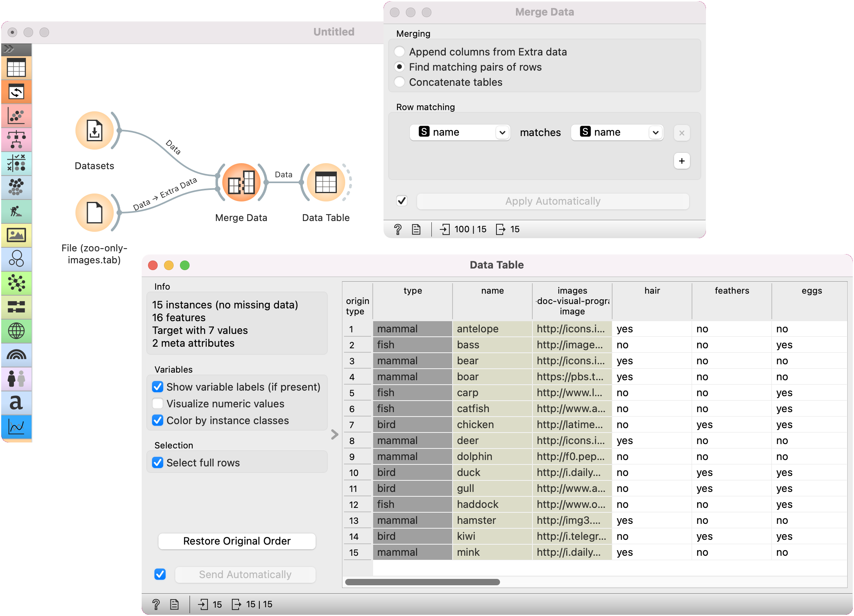Toggle Color by instance classes
The width and height of the screenshot is (854, 616).
(x=158, y=421)
